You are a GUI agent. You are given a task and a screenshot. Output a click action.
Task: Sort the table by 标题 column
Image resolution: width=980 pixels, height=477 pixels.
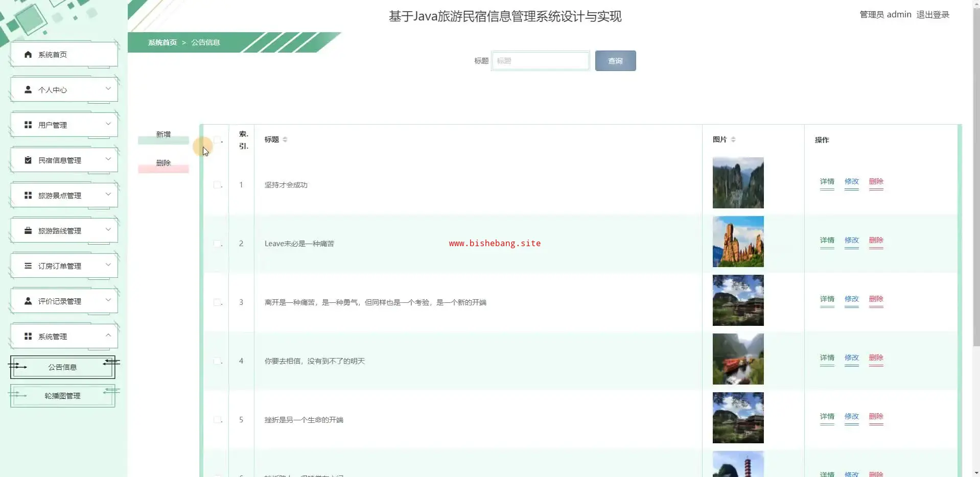(x=285, y=139)
